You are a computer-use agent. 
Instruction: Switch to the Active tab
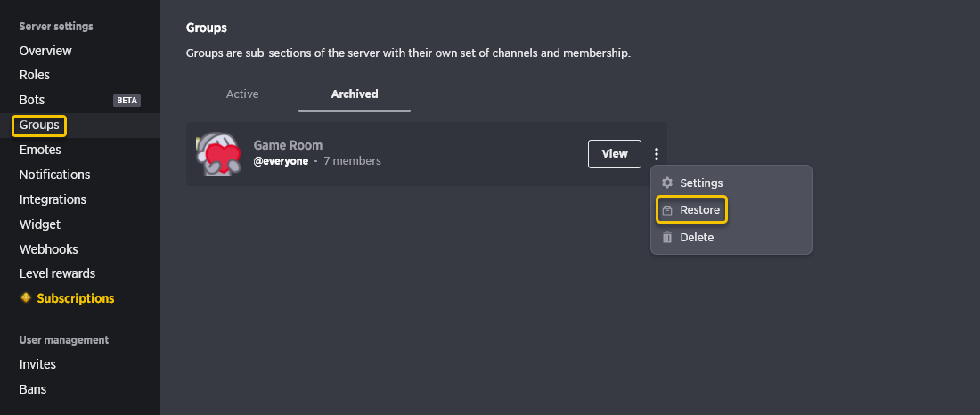(x=241, y=94)
